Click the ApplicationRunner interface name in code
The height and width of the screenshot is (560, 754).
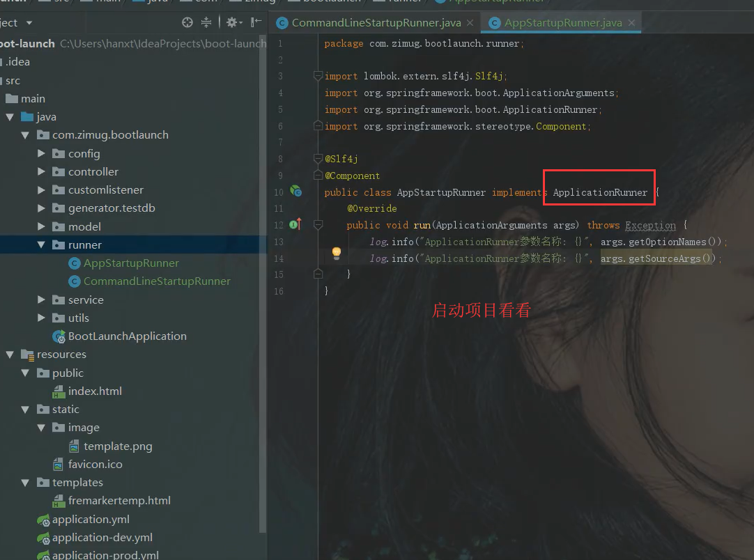600,192
